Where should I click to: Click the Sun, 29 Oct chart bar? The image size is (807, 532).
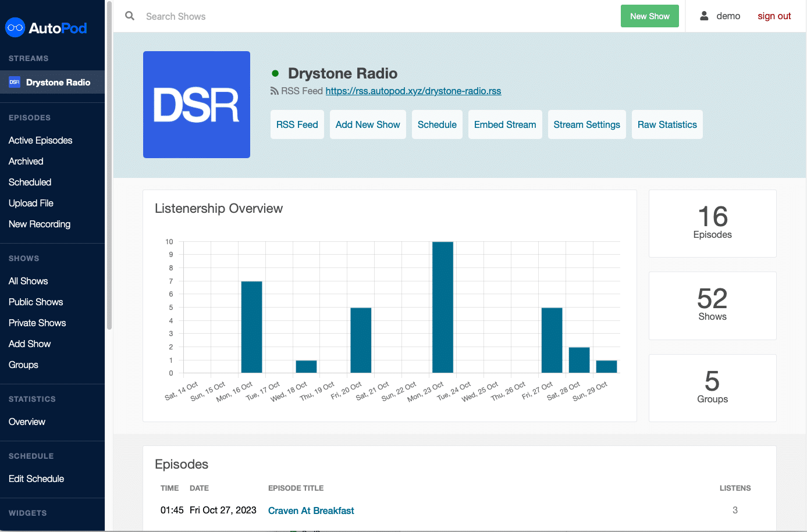point(607,366)
